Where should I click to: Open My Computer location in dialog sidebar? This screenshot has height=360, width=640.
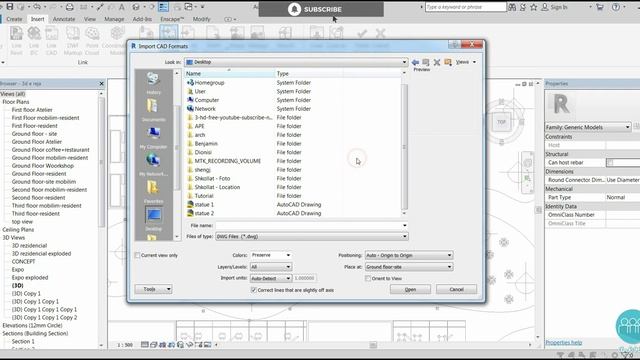(153, 137)
